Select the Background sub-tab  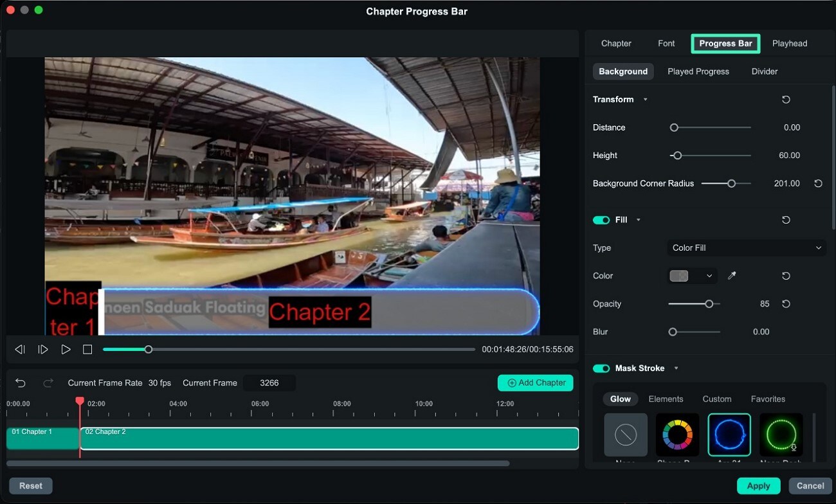click(x=623, y=71)
